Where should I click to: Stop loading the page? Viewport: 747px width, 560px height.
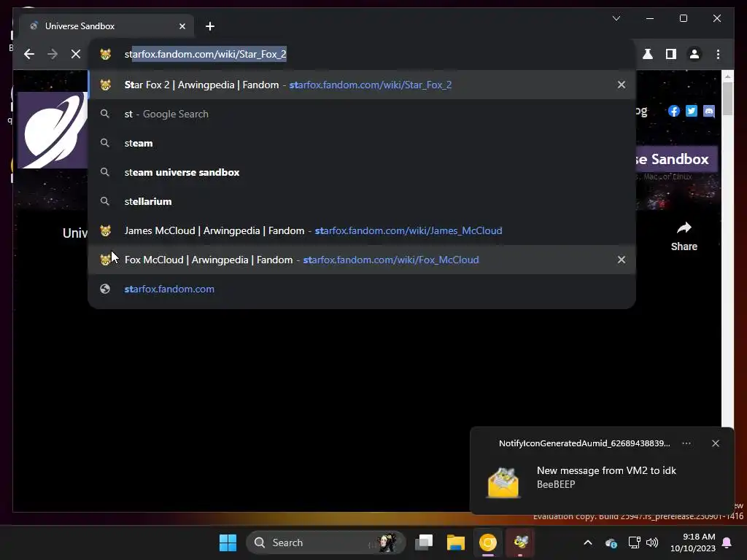tap(76, 54)
